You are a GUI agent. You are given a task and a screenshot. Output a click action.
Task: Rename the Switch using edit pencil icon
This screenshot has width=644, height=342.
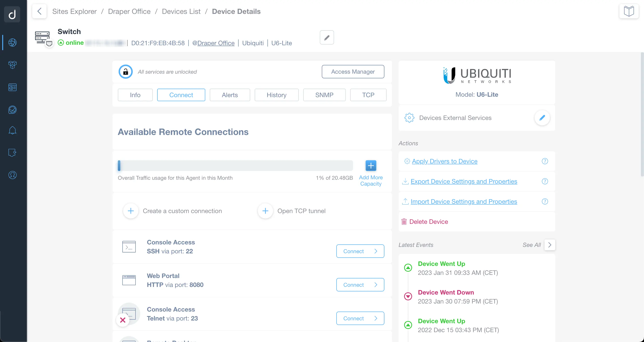coord(326,37)
